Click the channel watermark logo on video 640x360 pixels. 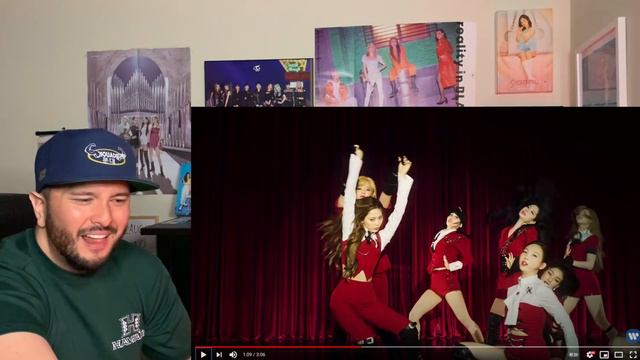(632, 336)
